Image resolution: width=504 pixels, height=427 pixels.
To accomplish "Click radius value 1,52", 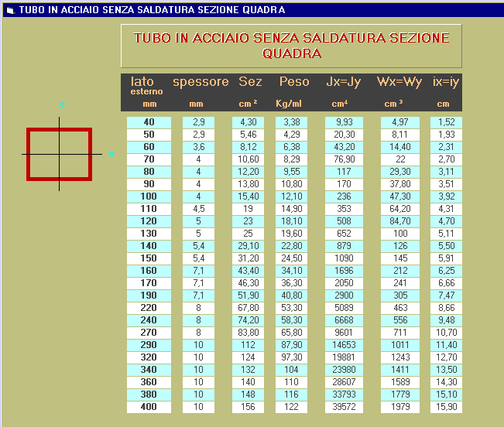I will (447, 122).
